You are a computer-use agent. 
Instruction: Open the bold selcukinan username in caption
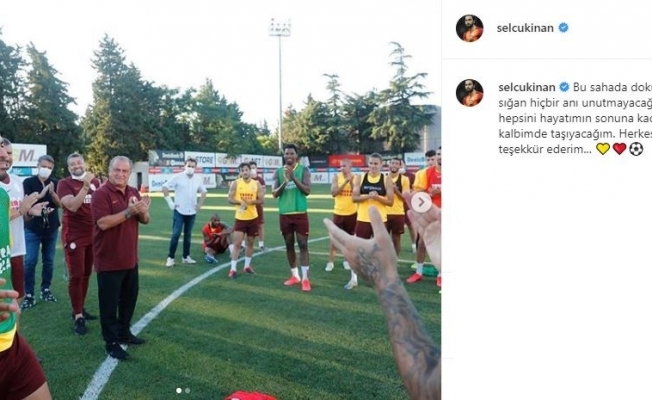click(527, 87)
